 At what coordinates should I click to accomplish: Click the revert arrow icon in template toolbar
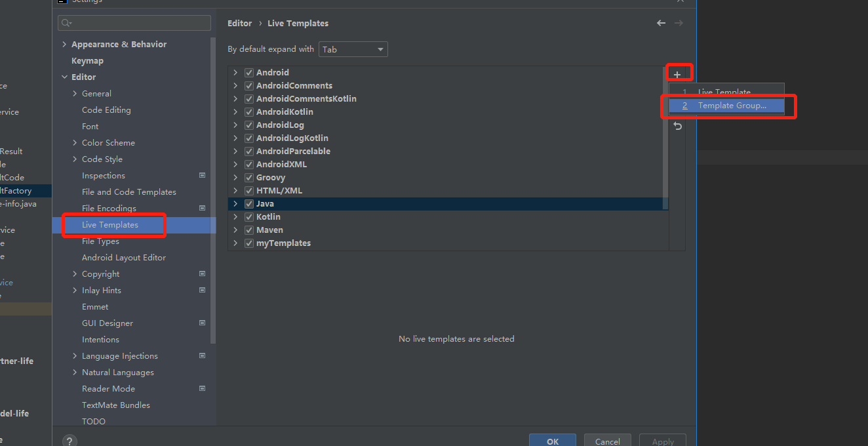tap(677, 126)
